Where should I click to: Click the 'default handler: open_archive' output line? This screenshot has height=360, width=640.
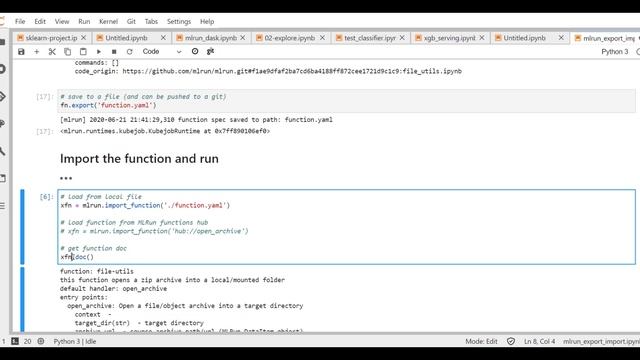[113, 289]
